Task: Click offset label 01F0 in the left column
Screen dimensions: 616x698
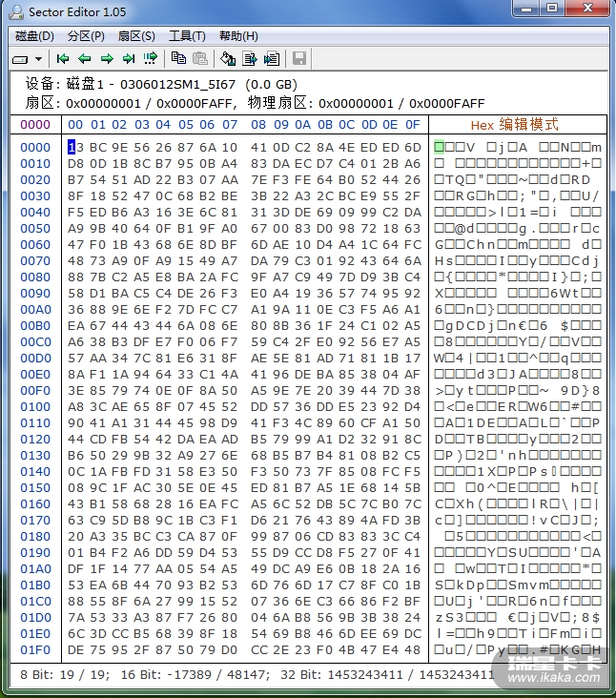Action: point(35,650)
